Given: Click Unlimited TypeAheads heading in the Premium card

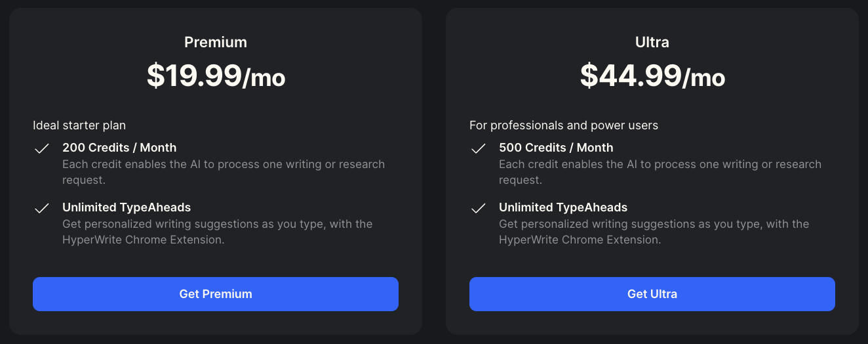Looking at the screenshot, I should [127, 207].
